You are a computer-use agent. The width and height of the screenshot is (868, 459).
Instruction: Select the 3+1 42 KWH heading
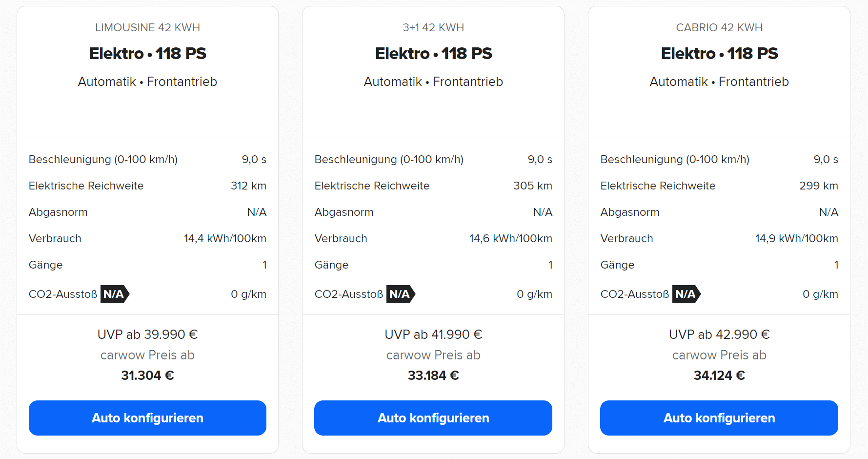(x=433, y=27)
